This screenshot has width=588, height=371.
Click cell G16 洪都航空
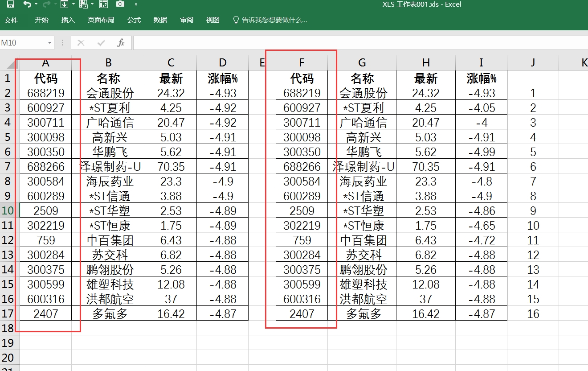tap(362, 299)
